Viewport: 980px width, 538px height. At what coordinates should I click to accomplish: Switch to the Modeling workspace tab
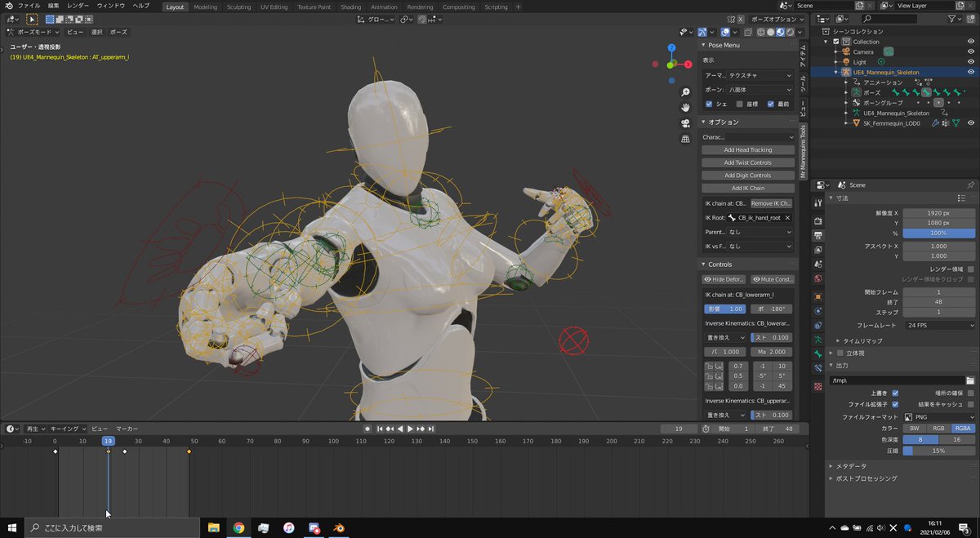pos(206,7)
